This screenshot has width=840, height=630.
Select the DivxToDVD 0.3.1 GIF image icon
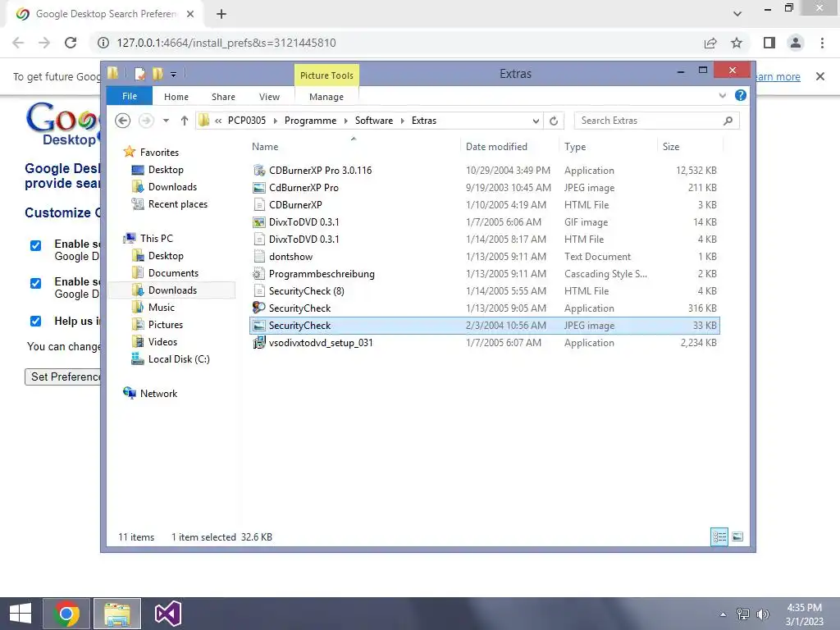click(x=259, y=221)
